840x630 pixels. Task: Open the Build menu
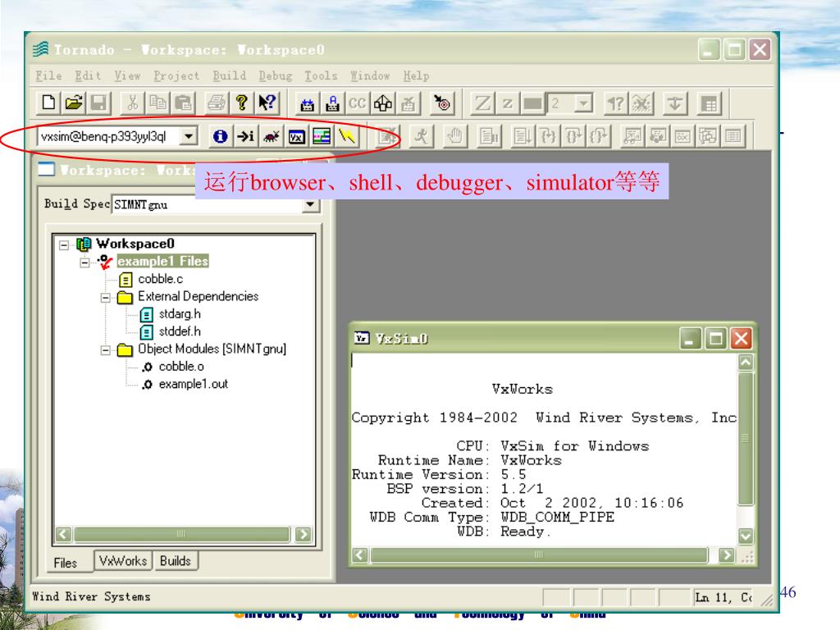coord(230,76)
